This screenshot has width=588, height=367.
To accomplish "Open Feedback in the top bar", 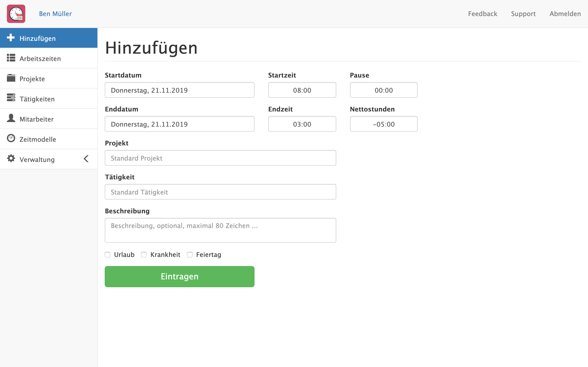I will pyautogui.click(x=483, y=14).
